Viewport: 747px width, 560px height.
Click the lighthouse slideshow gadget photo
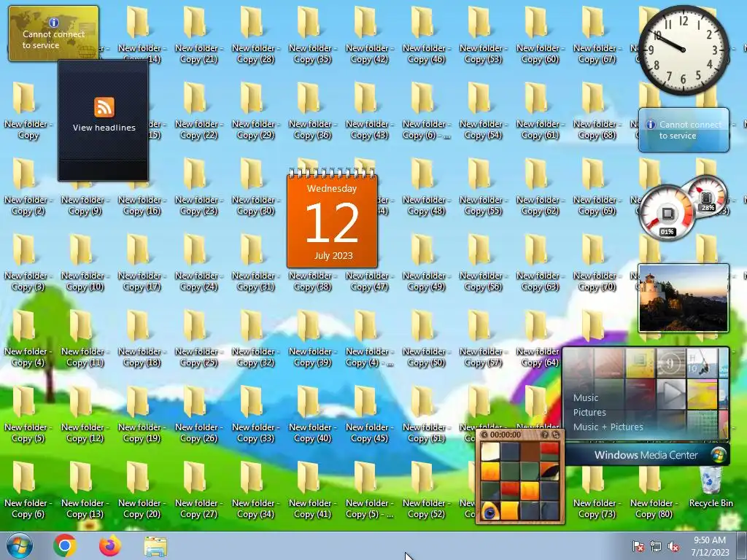(684, 298)
